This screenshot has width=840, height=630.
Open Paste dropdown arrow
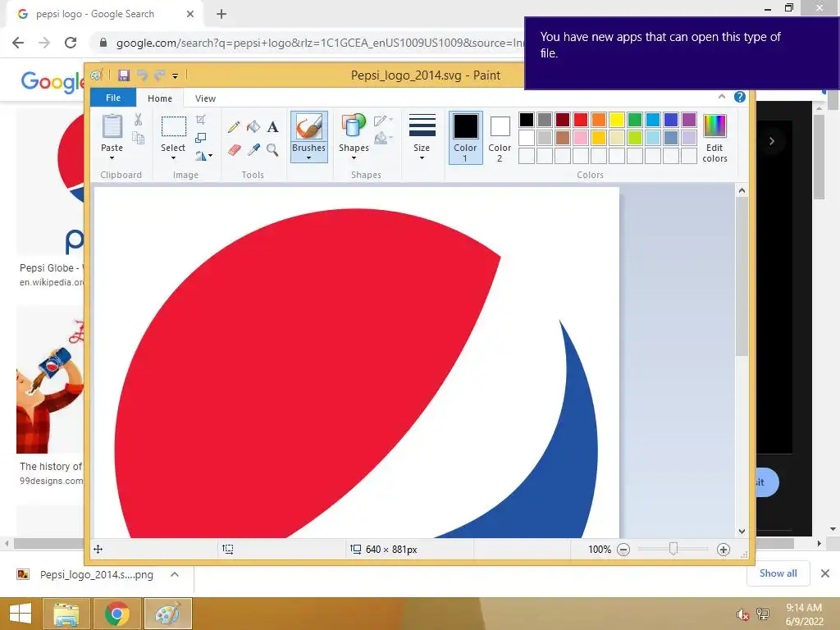pos(112,158)
